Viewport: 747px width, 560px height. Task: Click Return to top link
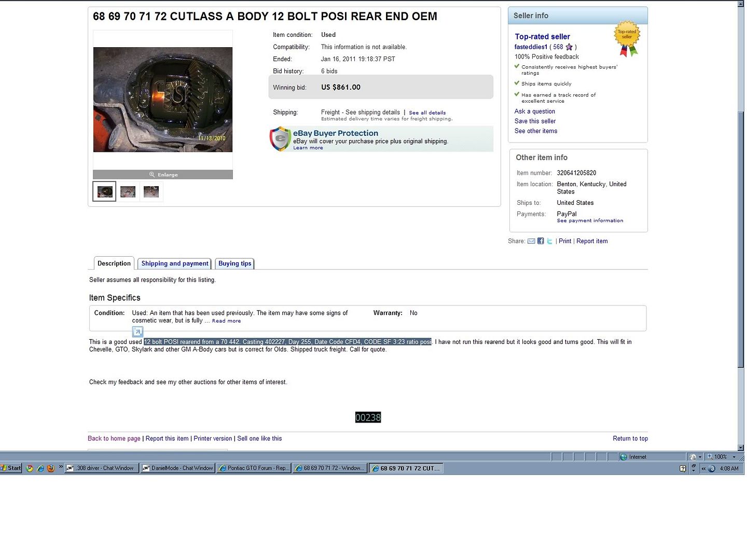[x=630, y=439]
